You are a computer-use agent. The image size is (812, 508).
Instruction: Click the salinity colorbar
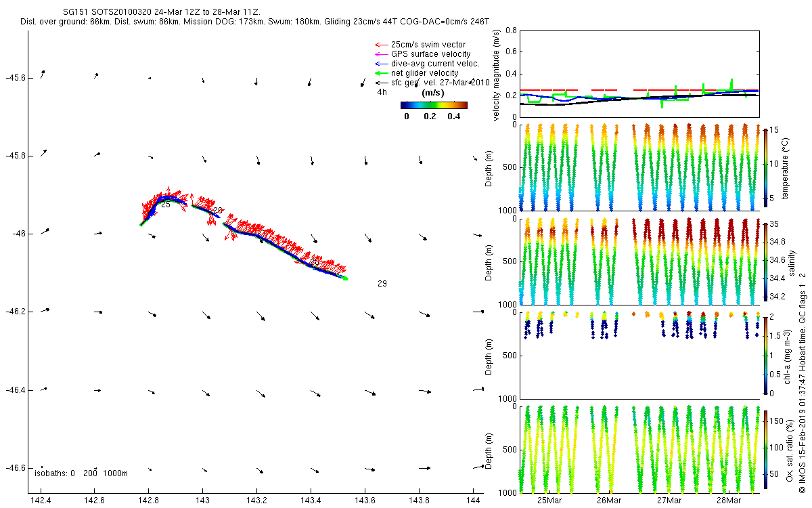765,261
